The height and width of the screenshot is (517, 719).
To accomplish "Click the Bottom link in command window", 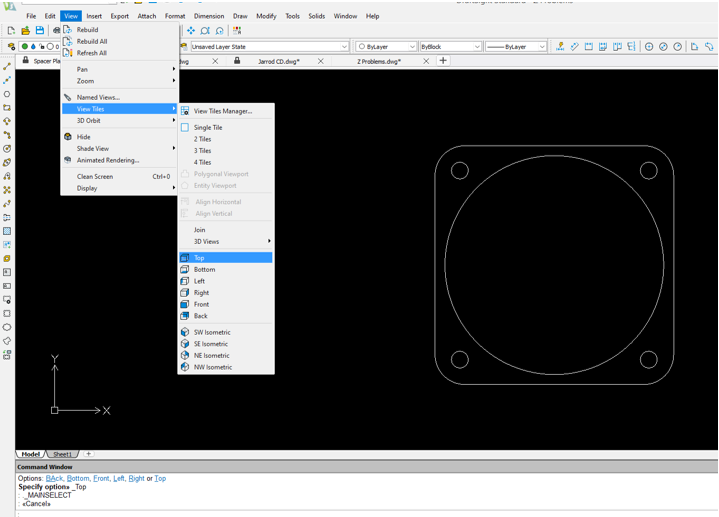I will click(77, 479).
